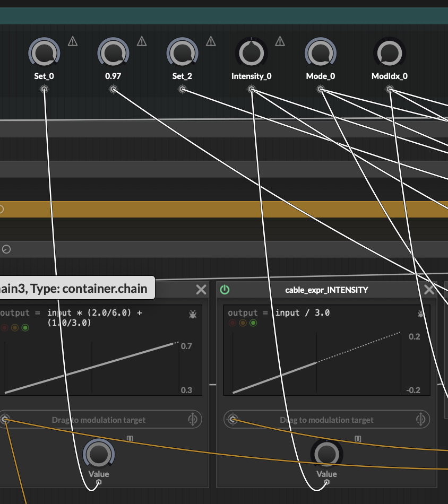Click the orange container header bar

[x=224, y=209]
